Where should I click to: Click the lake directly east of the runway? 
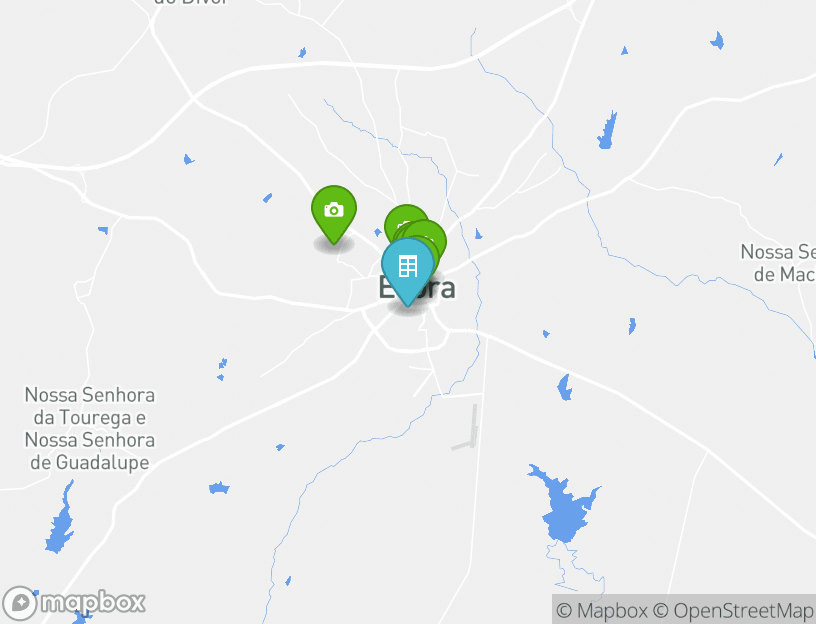click(565, 388)
